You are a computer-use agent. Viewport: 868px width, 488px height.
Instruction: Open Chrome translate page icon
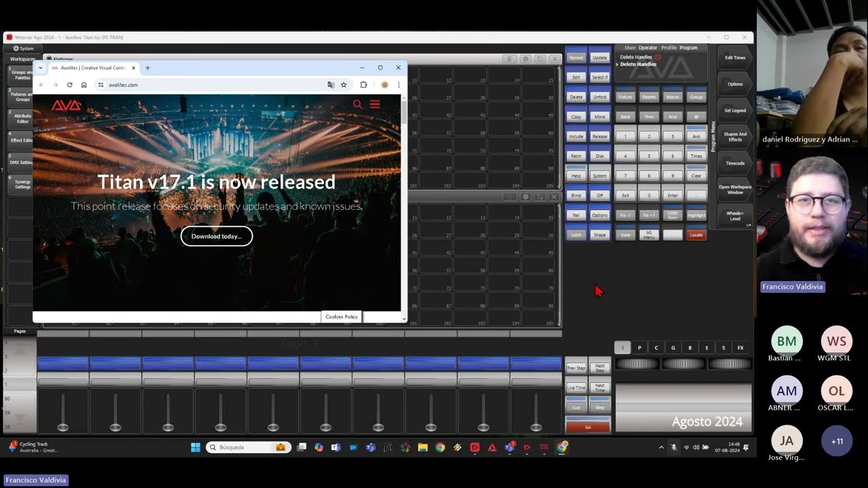[x=331, y=85]
